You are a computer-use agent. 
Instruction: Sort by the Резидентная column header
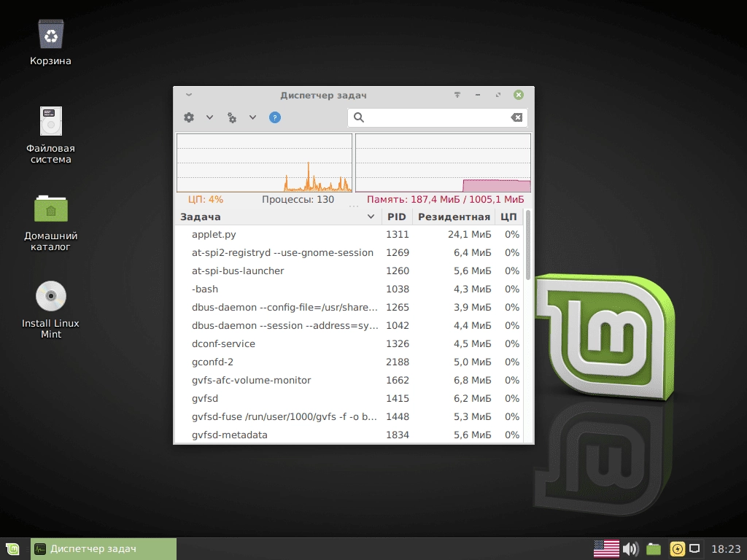(454, 217)
